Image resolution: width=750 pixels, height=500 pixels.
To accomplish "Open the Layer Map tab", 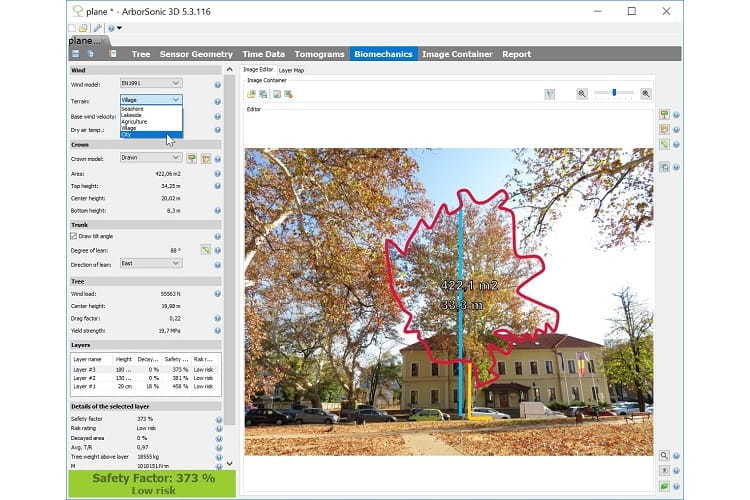I will 292,70.
